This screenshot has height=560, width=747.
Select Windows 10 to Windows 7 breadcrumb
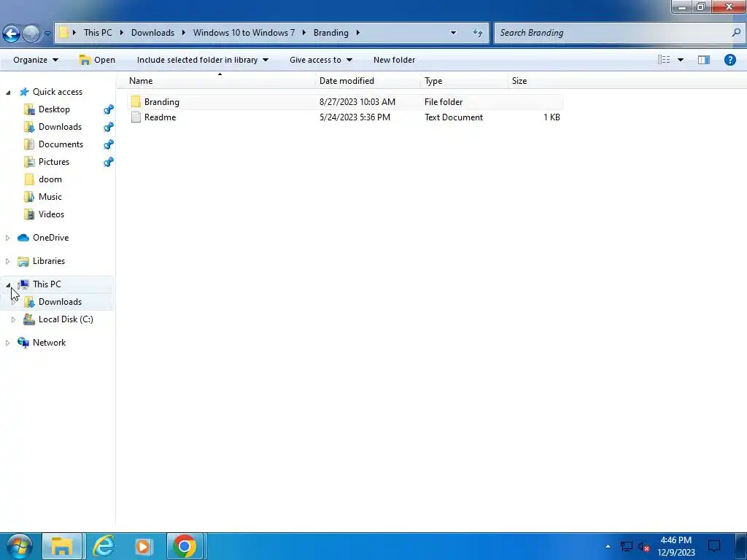[244, 32]
